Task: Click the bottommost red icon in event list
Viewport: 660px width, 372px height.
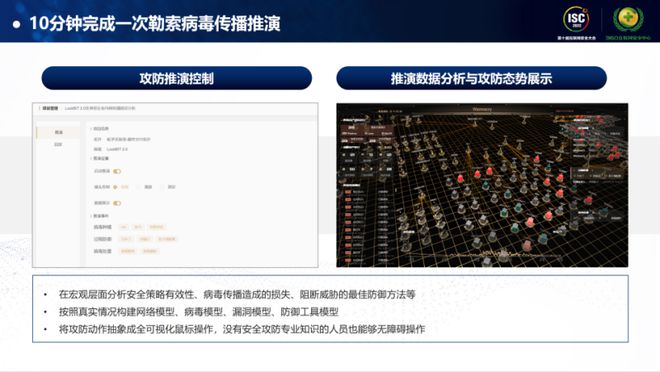Action: [348, 260]
